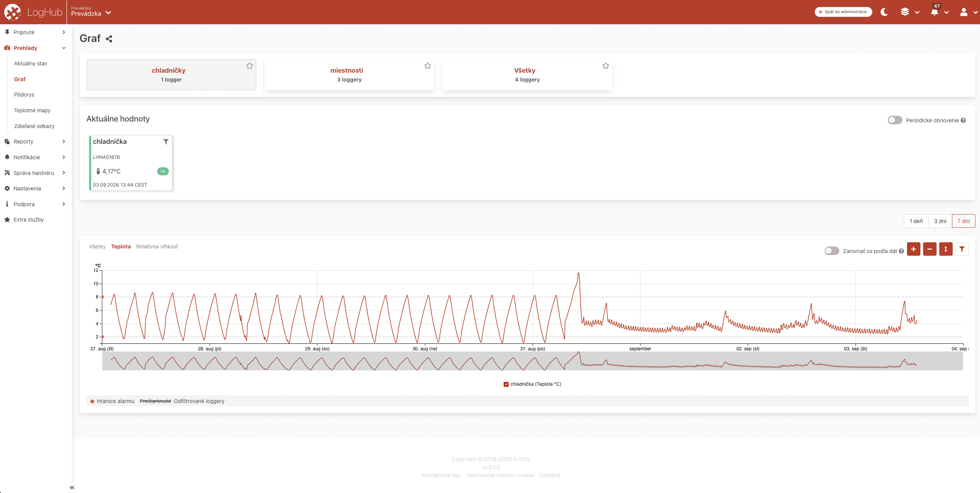Viewport: 980px width, 493px height.
Task: Switch to Relatívna vlhkosť chart tab
Action: (x=157, y=246)
